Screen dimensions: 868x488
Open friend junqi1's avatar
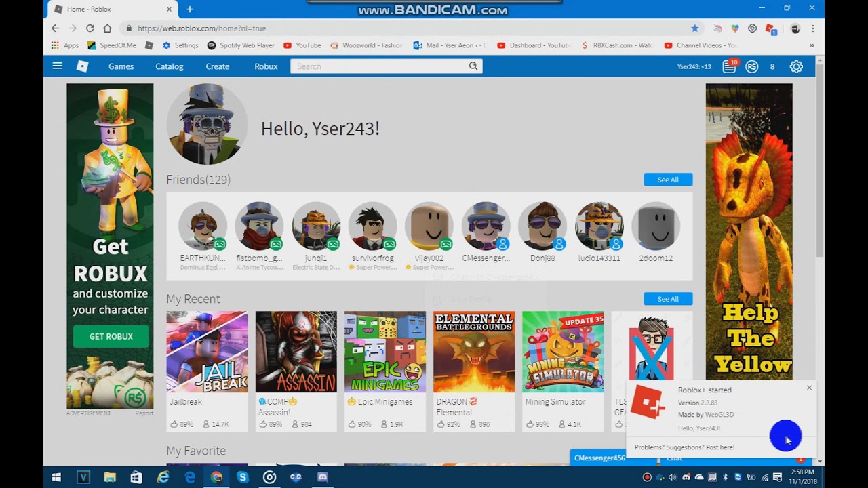click(316, 226)
